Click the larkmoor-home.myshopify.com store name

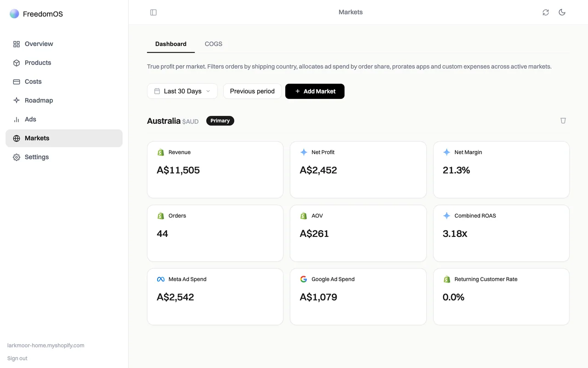46,345
